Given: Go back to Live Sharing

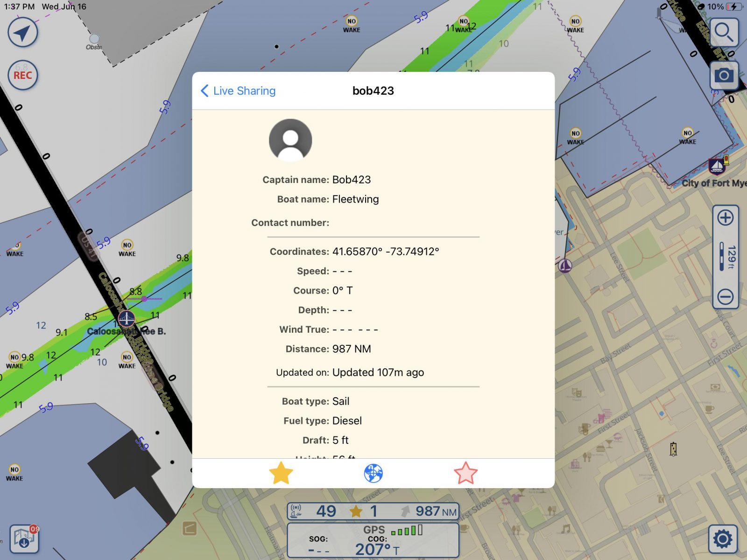Looking at the screenshot, I should [x=238, y=91].
